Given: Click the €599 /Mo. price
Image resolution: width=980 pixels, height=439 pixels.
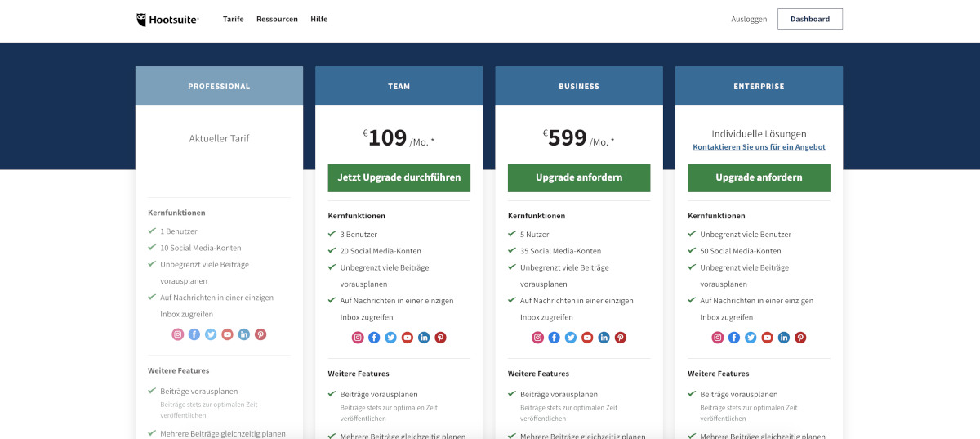Looking at the screenshot, I should tap(579, 138).
